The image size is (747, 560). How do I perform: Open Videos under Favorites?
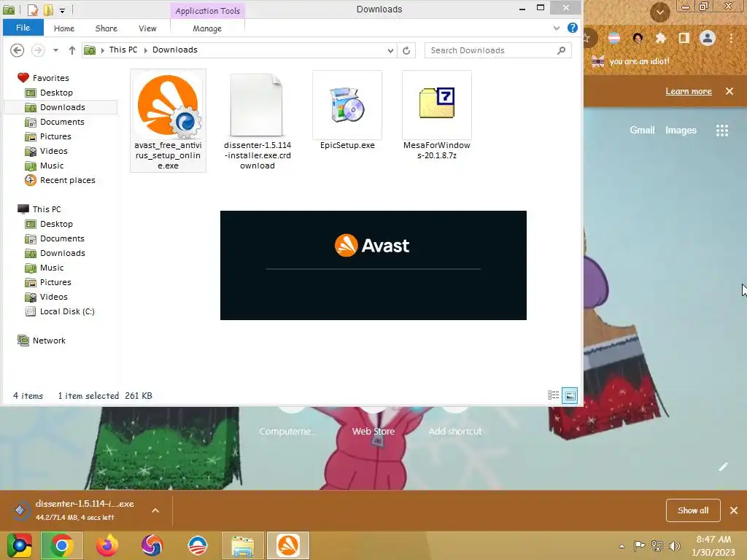click(x=53, y=151)
